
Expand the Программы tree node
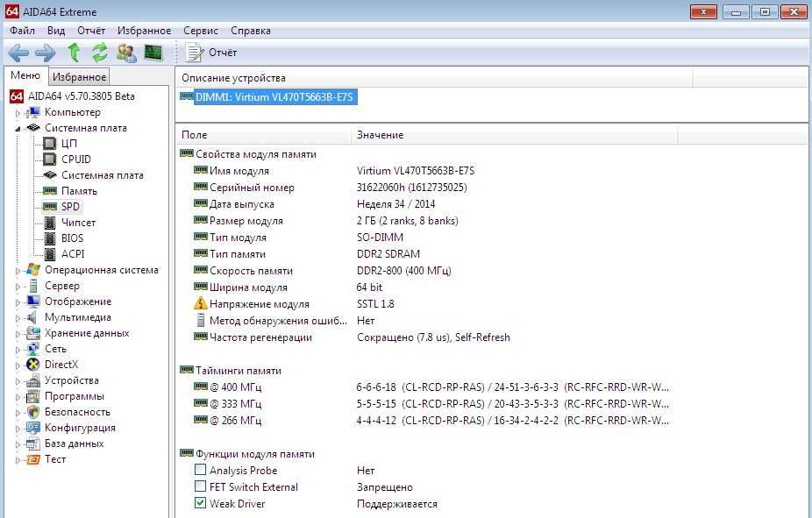coord(18,397)
